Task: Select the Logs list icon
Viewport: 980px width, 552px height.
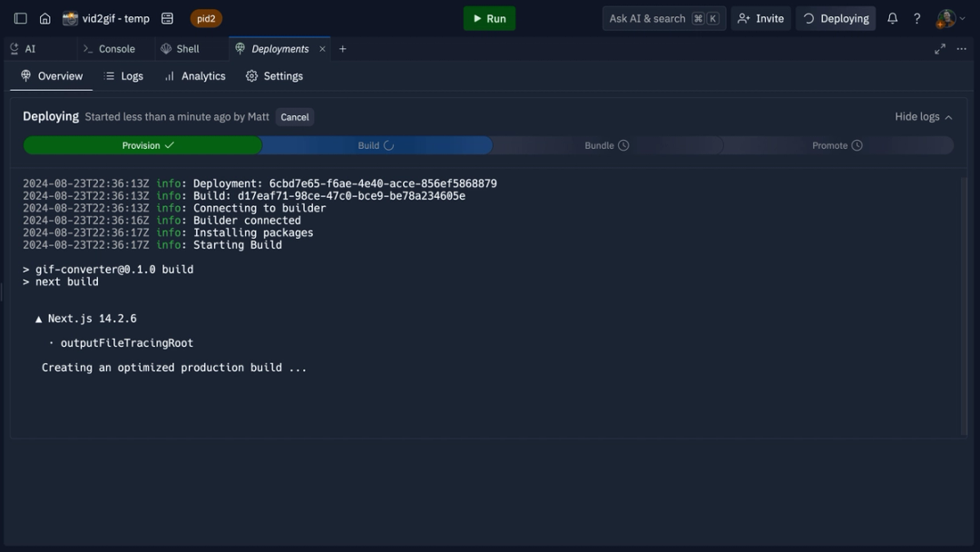Action: [x=111, y=76]
